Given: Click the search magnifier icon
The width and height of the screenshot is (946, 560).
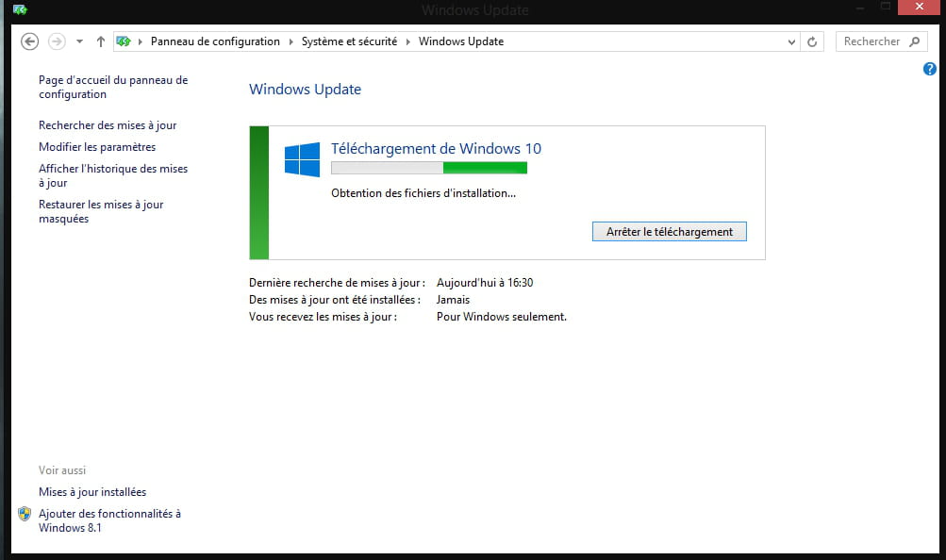Looking at the screenshot, I should (x=915, y=41).
